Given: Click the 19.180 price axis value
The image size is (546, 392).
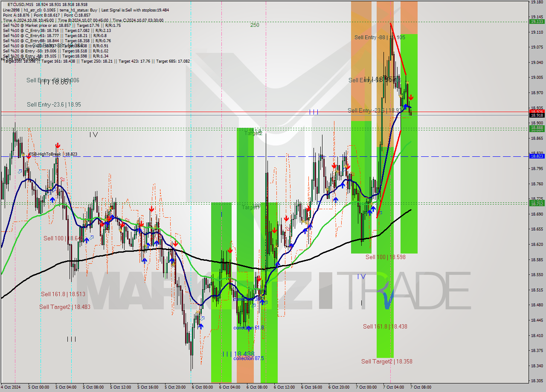Looking at the screenshot, I should [537, 2].
